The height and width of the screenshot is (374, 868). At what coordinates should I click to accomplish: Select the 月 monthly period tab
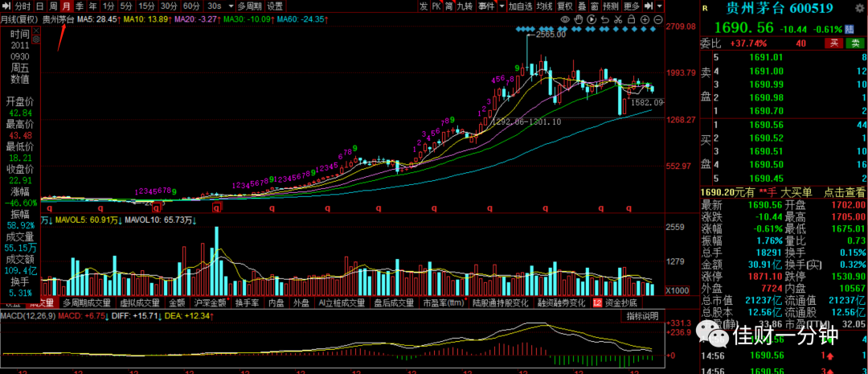click(66, 6)
